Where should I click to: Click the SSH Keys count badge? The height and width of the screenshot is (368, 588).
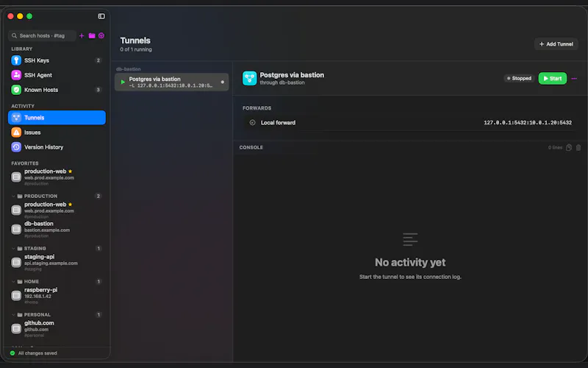98,60
